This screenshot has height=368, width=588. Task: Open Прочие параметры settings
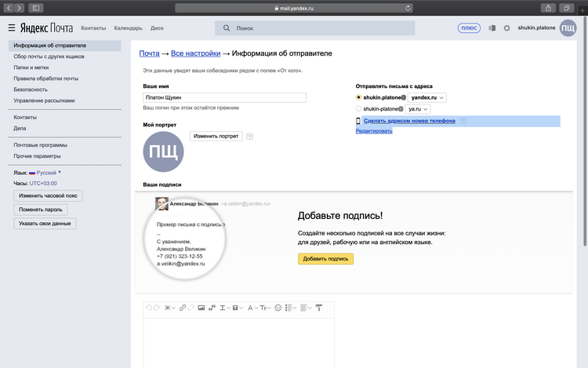(37, 156)
